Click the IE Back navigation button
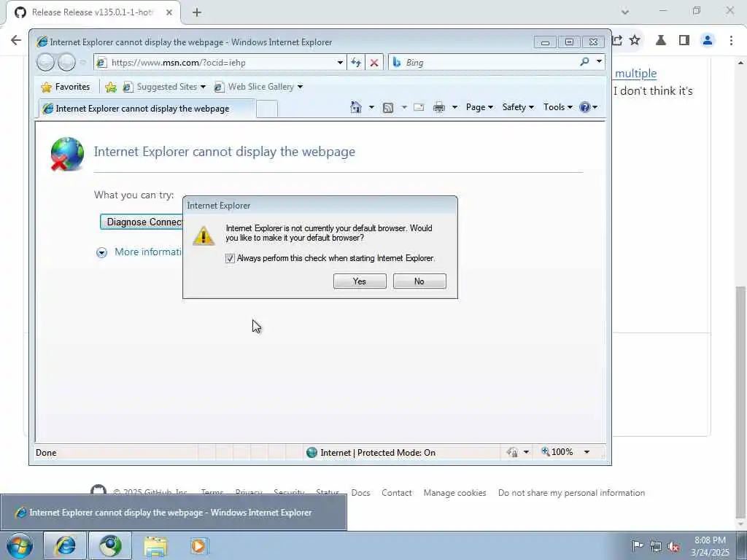The height and width of the screenshot is (560, 747). tap(46, 63)
